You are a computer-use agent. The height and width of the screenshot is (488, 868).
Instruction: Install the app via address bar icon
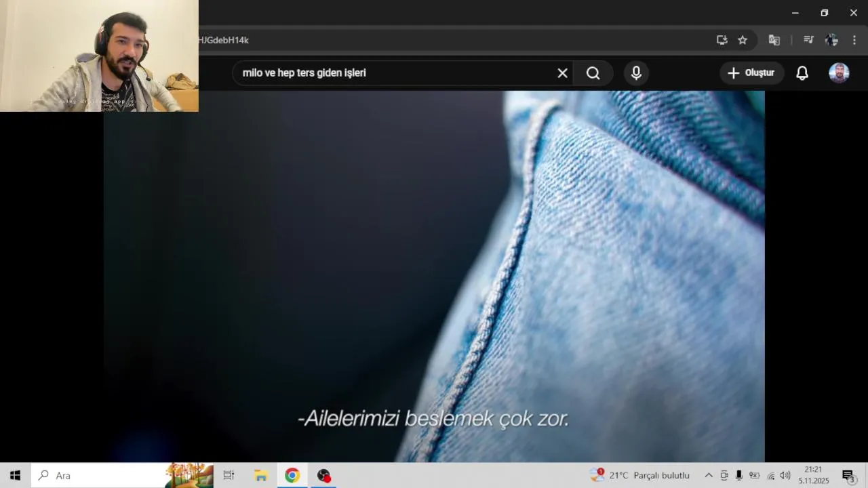click(722, 40)
